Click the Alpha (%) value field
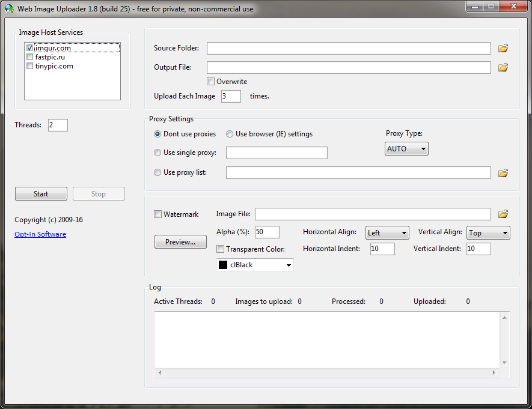Viewport: 532px width, 409px height. (268, 232)
